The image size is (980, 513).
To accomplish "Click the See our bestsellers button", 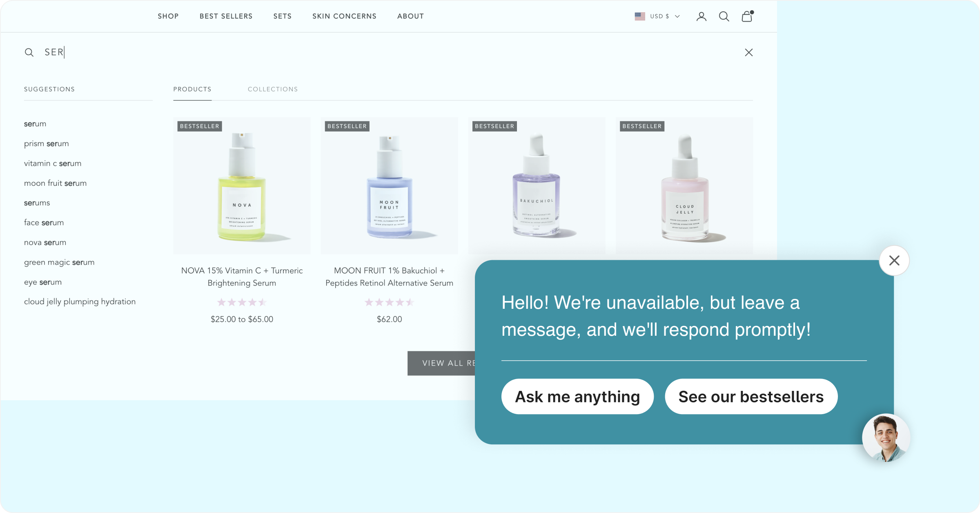I will coord(751,396).
